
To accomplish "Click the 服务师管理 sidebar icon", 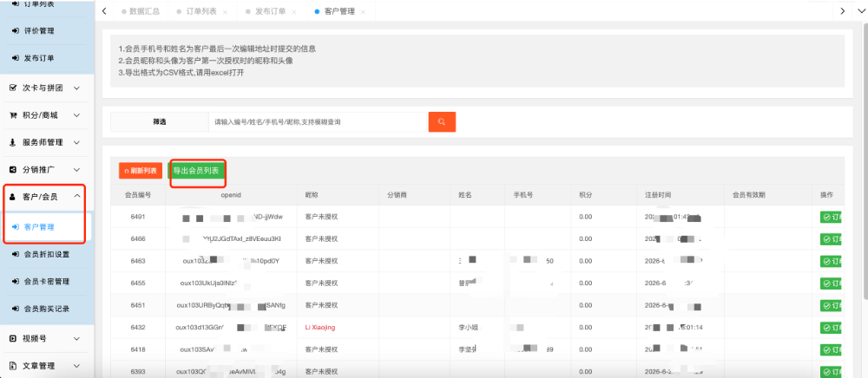I will (x=13, y=142).
